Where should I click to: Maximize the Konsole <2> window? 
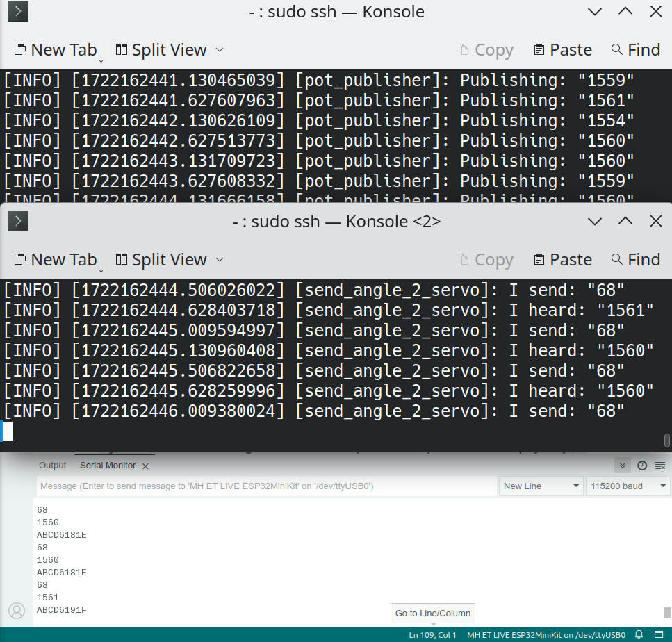pos(625,221)
